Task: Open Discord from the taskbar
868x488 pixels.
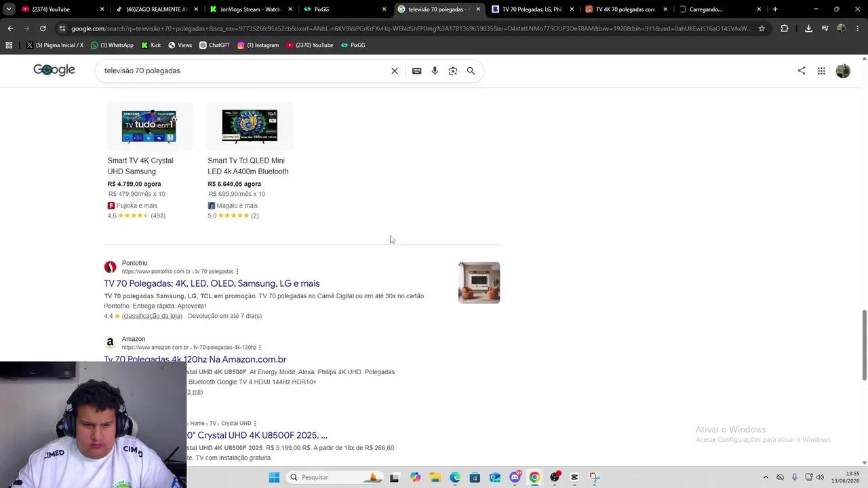Action: click(515, 477)
